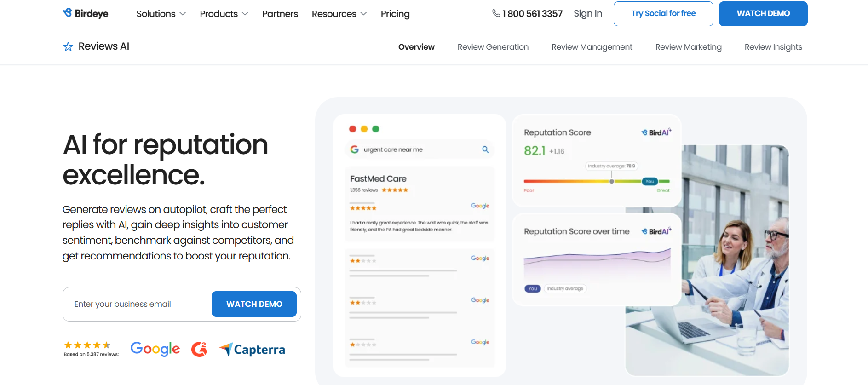Click the WATCH DEMO button in the header

(763, 14)
